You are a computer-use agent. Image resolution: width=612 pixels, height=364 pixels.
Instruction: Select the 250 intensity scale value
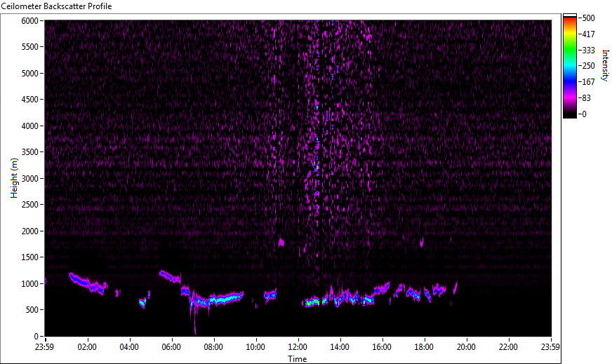tap(588, 66)
